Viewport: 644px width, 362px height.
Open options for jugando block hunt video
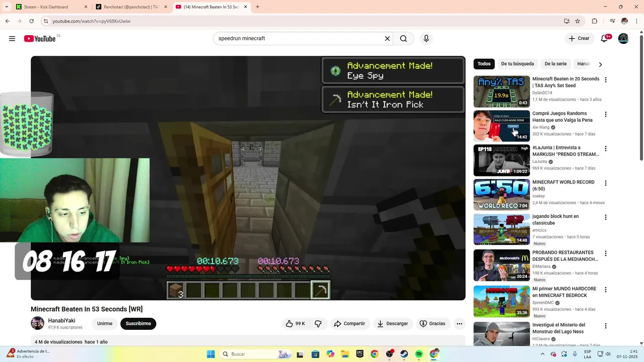point(606,217)
